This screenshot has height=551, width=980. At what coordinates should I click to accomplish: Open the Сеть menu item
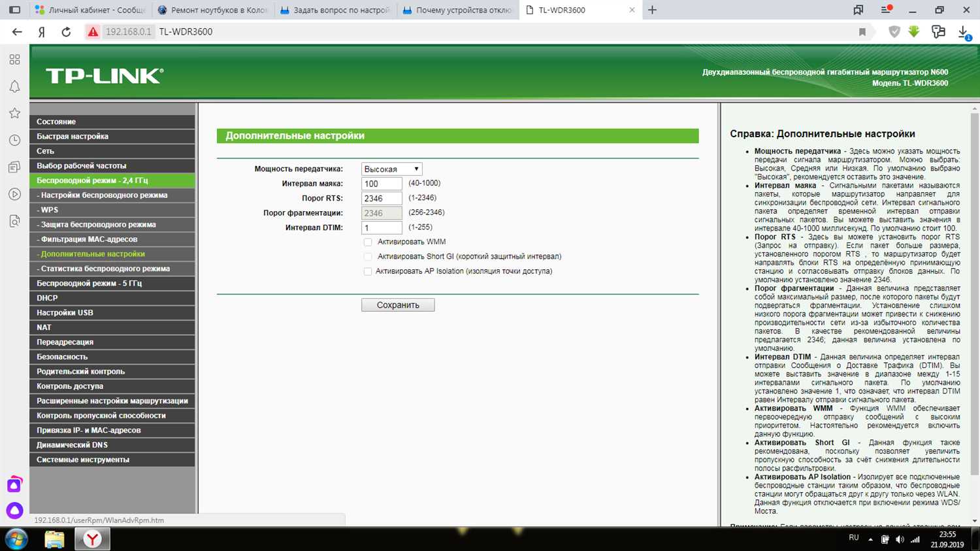pyautogui.click(x=112, y=151)
